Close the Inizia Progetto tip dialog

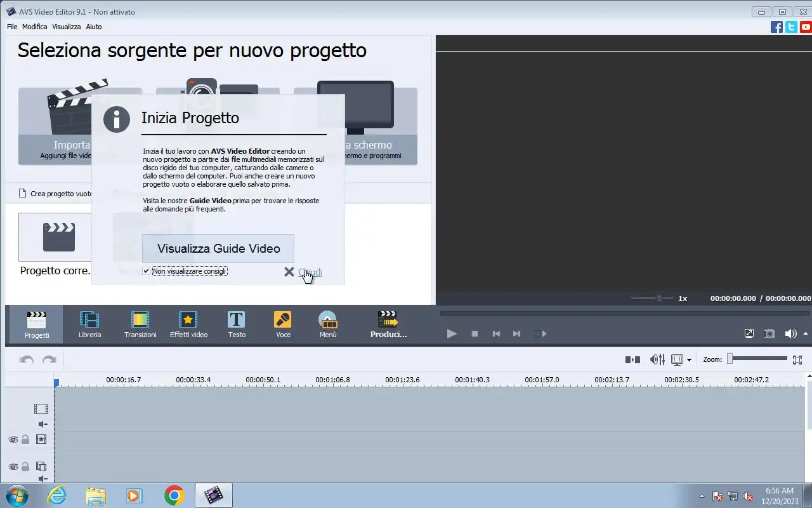[x=303, y=272]
